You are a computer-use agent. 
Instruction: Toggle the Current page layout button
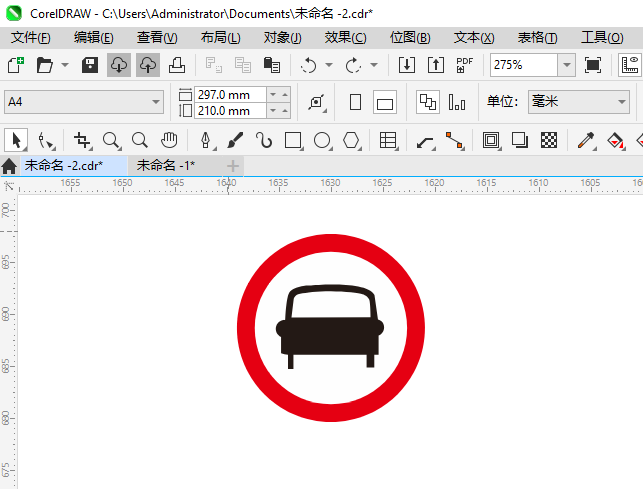(457, 102)
